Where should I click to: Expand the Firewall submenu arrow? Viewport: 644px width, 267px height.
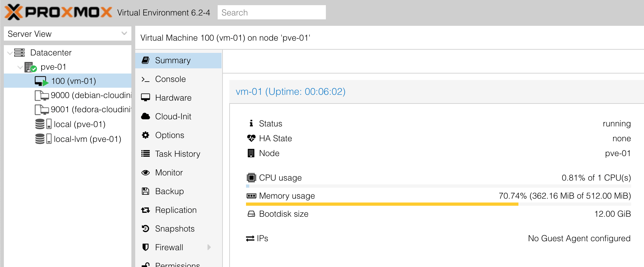pos(209,247)
